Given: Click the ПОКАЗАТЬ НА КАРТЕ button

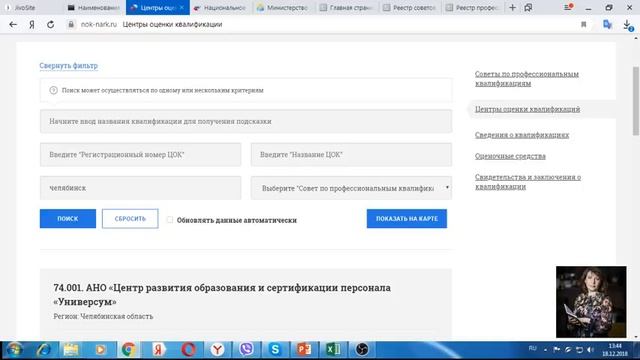Looking at the screenshot, I should [x=407, y=219].
